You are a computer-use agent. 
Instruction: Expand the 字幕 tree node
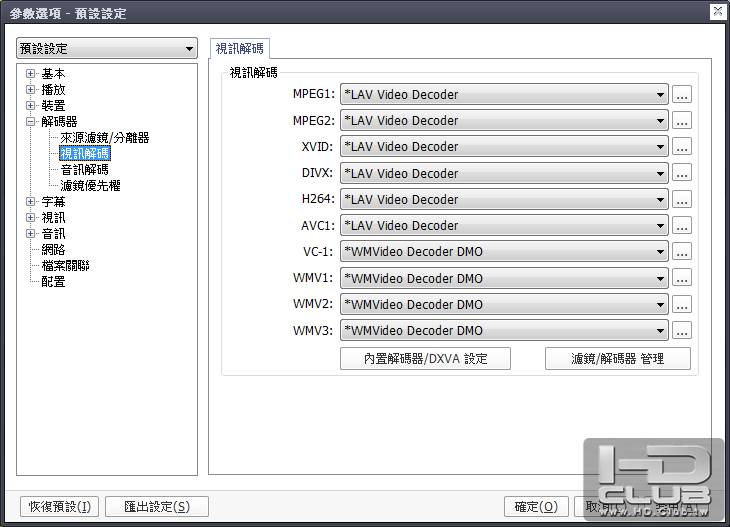tap(30, 202)
